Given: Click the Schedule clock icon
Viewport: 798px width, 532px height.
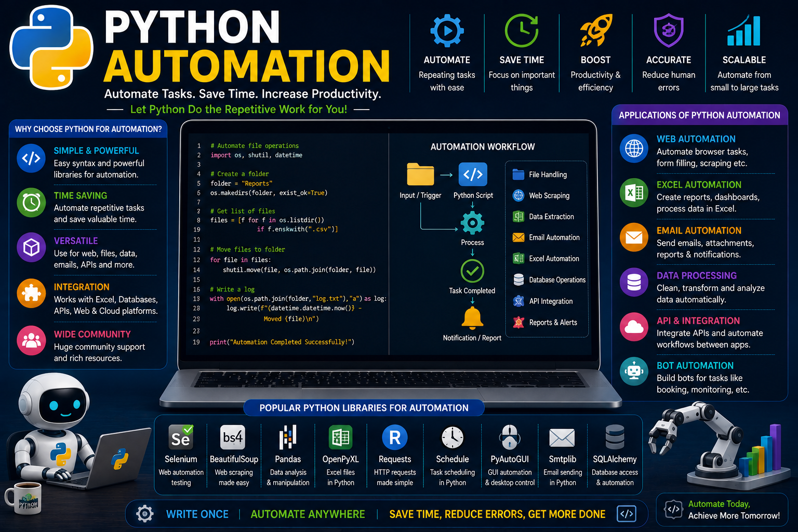Looking at the screenshot, I should pos(453,437).
